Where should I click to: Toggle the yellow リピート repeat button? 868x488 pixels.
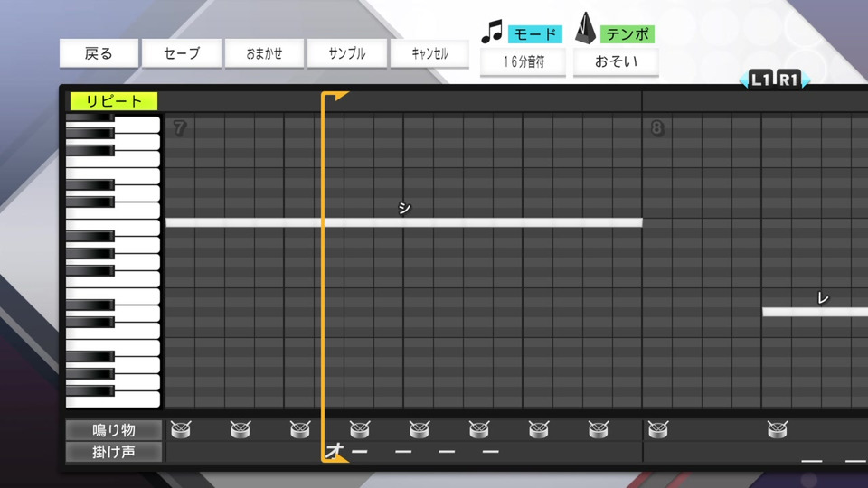pos(114,101)
